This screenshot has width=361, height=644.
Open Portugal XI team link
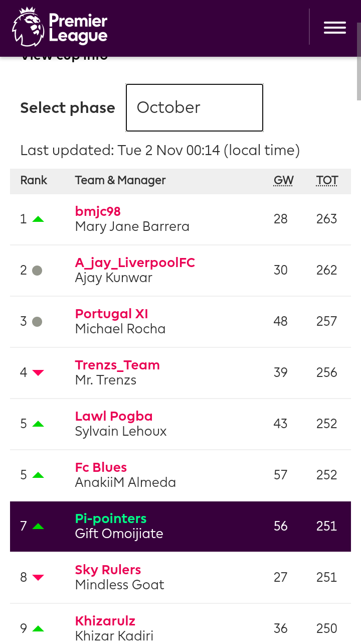click(x=112, y=314)
